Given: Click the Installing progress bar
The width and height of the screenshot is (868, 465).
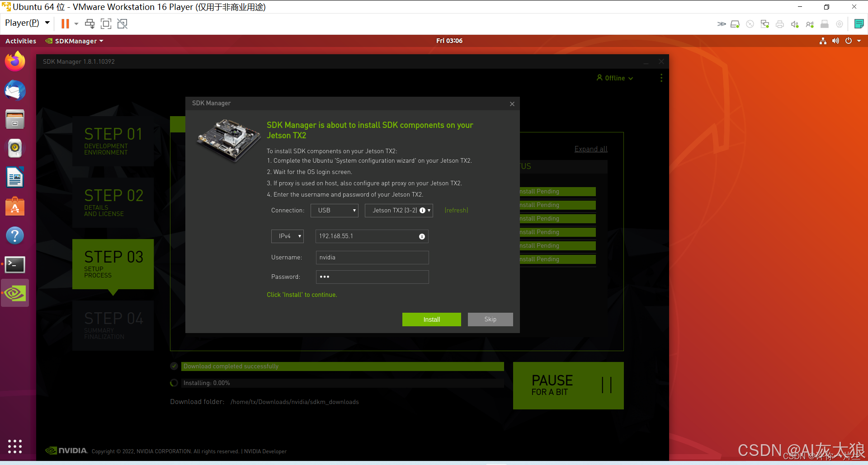Looking at the screenshot, I should point(342,382).
